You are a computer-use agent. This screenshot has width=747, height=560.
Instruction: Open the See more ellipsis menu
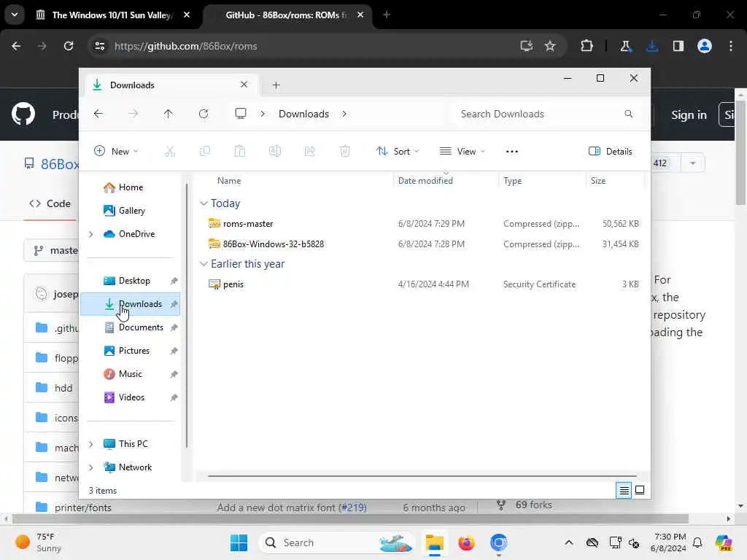coord(511,152)
